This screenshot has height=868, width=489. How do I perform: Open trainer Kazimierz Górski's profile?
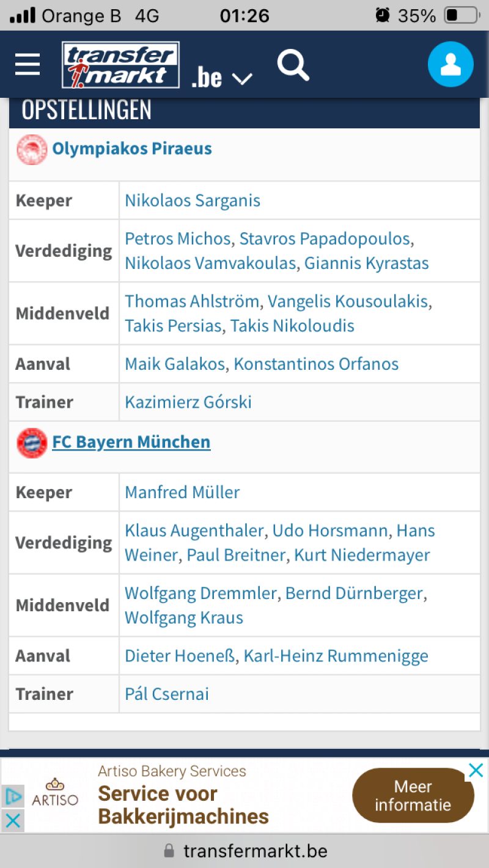pos(188,402)
